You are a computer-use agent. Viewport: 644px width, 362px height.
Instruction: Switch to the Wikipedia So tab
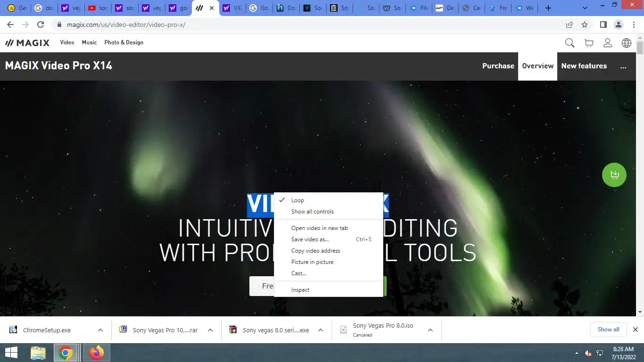[x=392, y=8]
